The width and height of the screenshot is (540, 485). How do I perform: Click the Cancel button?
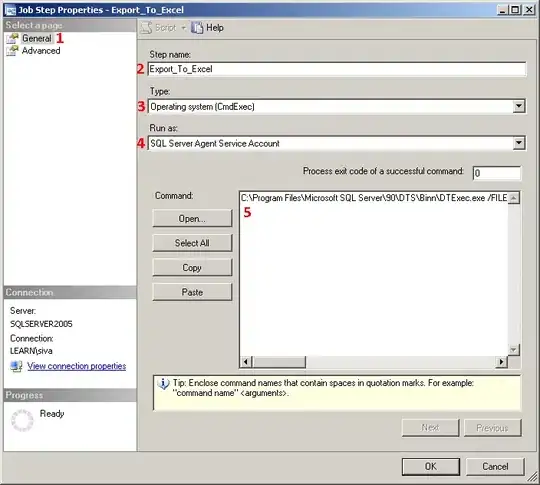point(495,466)
